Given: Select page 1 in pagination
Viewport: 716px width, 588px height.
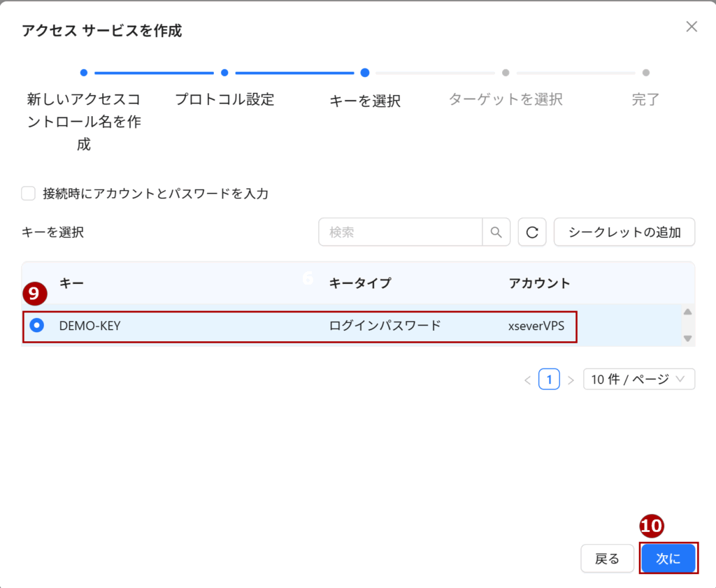Looking at the screenshot, I should 549,380.
